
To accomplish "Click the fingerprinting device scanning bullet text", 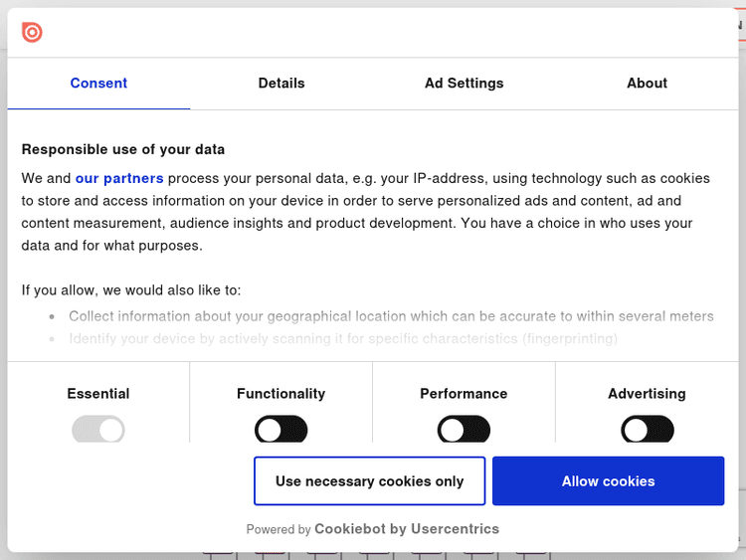I will point(343,339).
